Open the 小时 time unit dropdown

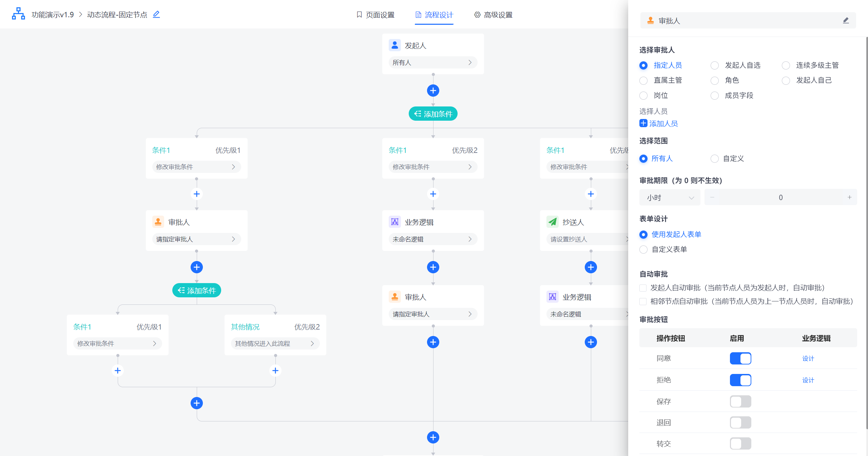pyautogui.click(x=670, y=198)
